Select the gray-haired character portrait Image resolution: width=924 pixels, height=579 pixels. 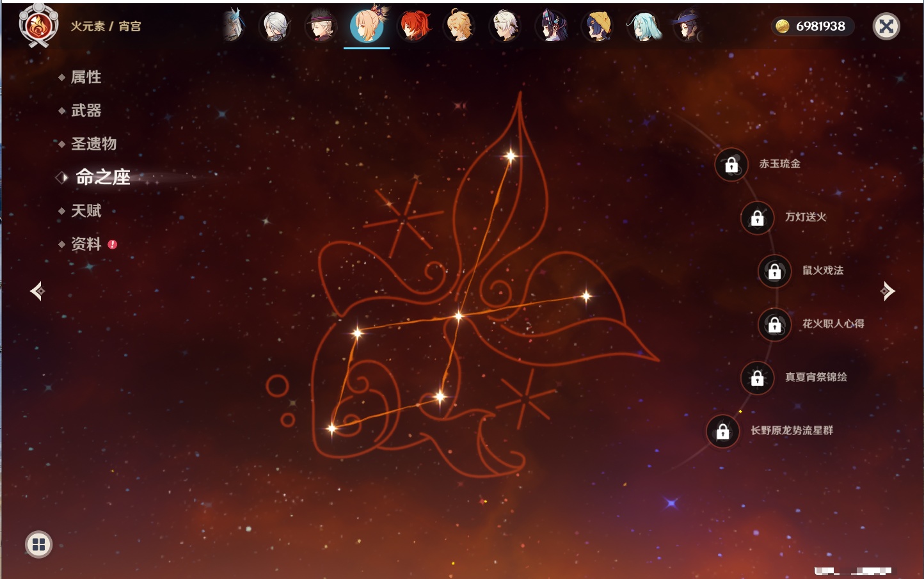(275, 26)
